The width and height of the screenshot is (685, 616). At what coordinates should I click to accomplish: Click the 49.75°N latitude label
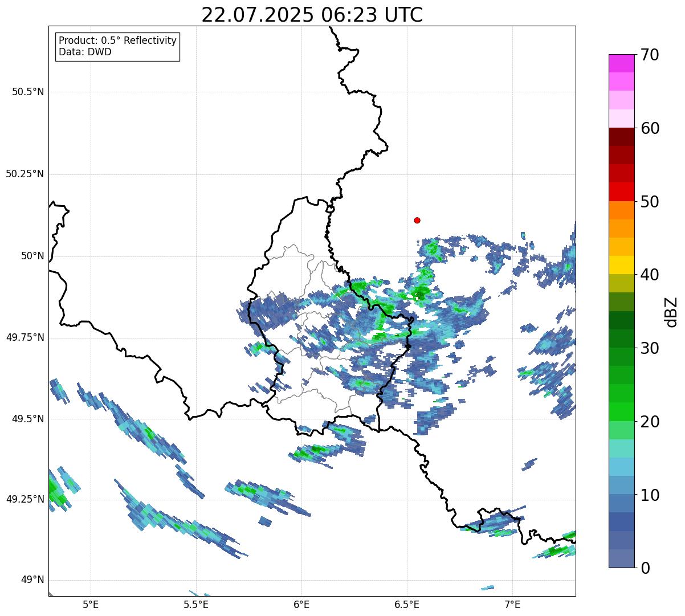25,337
